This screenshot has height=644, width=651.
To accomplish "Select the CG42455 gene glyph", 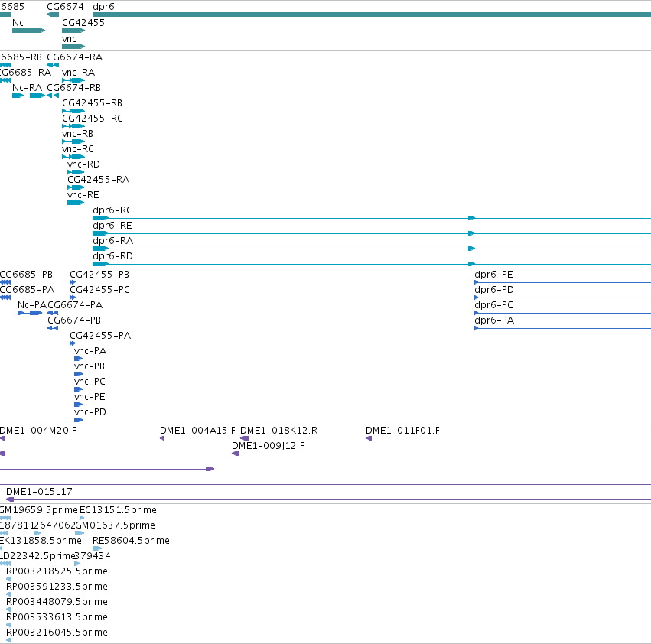I will (x=73, y=31).
